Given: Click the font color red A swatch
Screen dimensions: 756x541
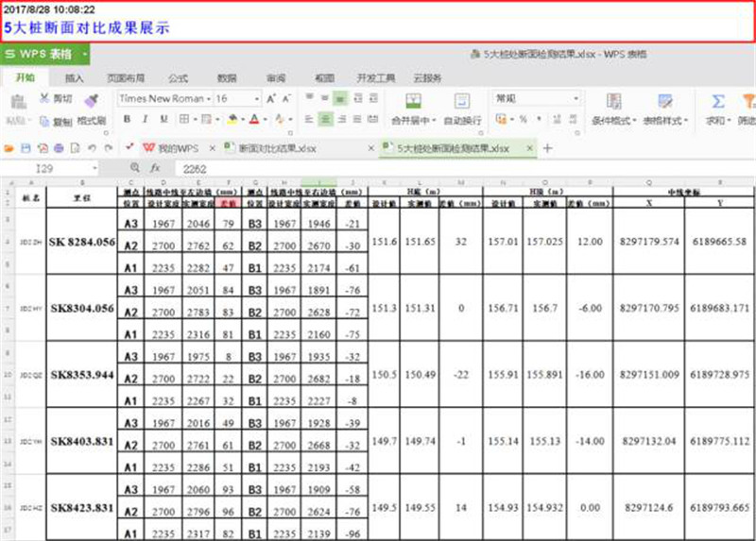Looking at the screenshot, I should tap(253, 119).
